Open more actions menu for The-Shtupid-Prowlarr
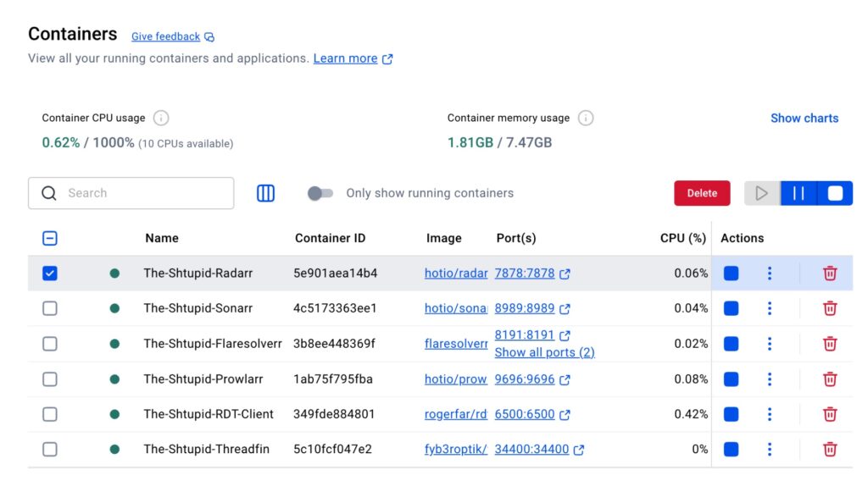Image resolution: width=868 pixels, height=492 pixels. click(x=770, y=379)
